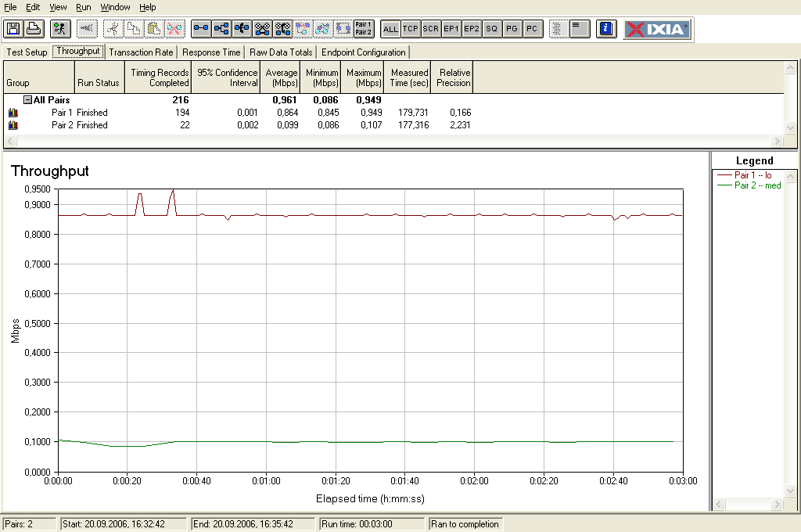Image resolution: width=801 pixels, height=532 pixels.
Task: Open the File menu
Action: pos(10,7)
